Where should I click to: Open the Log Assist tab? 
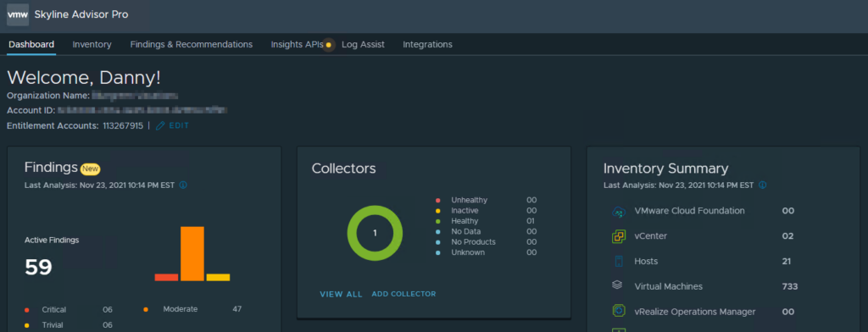coord(363,44)
